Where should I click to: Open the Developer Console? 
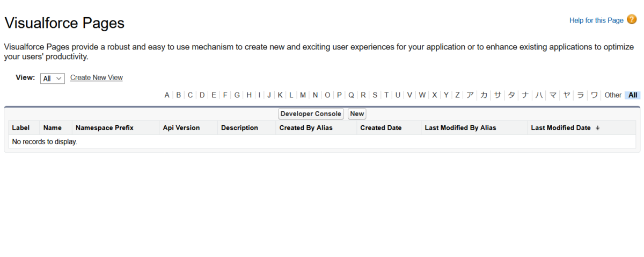click(311, 114)
